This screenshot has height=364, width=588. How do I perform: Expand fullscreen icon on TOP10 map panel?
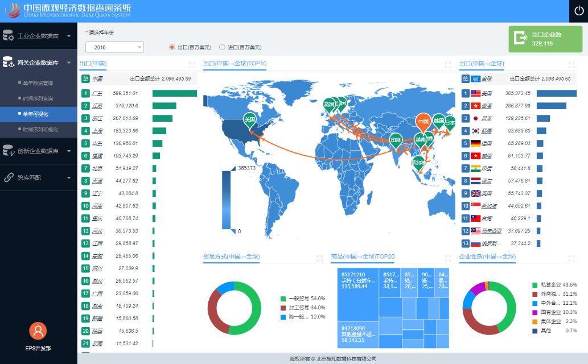(447, 65)
